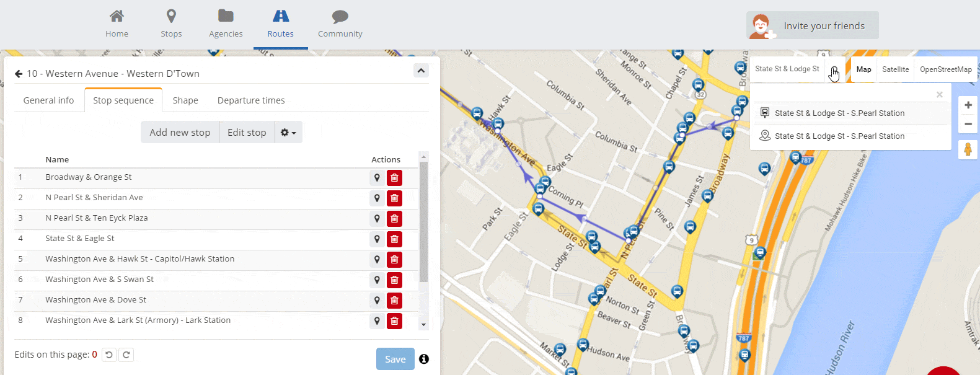980x375 pixels.
Task: Collapse the route panel with chevron button
Action: tap(421, 71)
